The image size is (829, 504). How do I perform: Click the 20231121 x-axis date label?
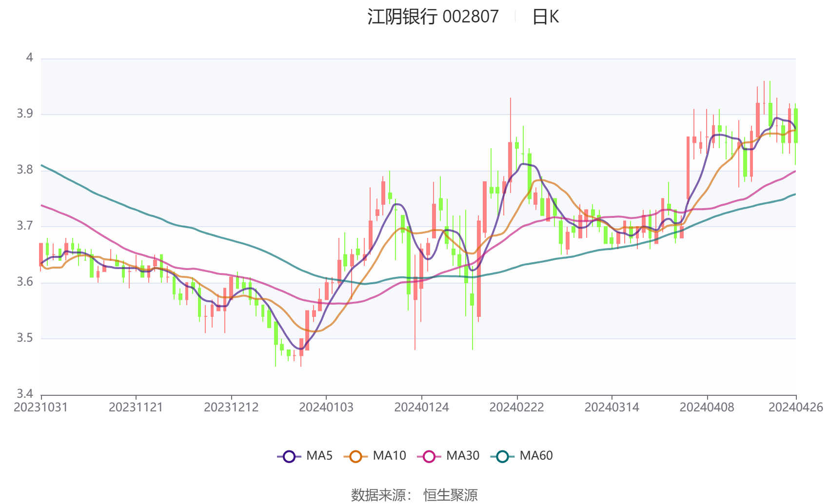click(x=136, y=407)
